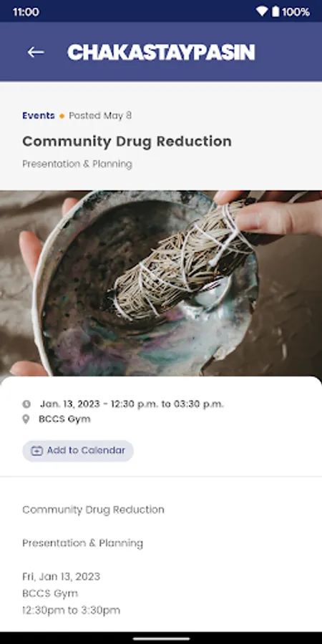Tap the Posted May 8 label

[x=100, y=116]
